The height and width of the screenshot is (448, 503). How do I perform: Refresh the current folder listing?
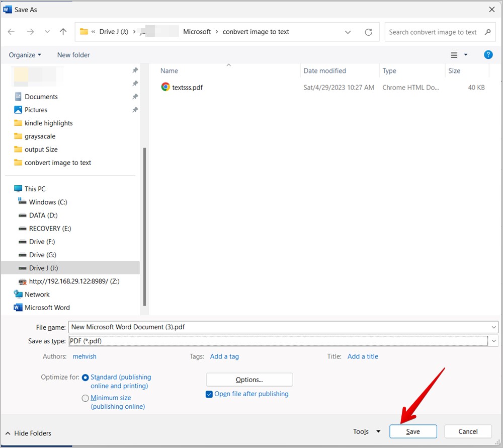[x=368, y=32]
